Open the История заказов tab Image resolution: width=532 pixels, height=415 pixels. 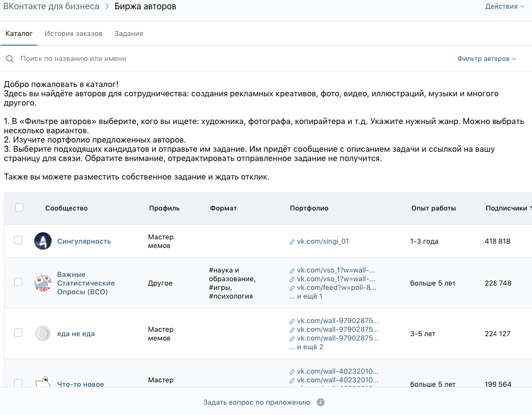[73, 34]
